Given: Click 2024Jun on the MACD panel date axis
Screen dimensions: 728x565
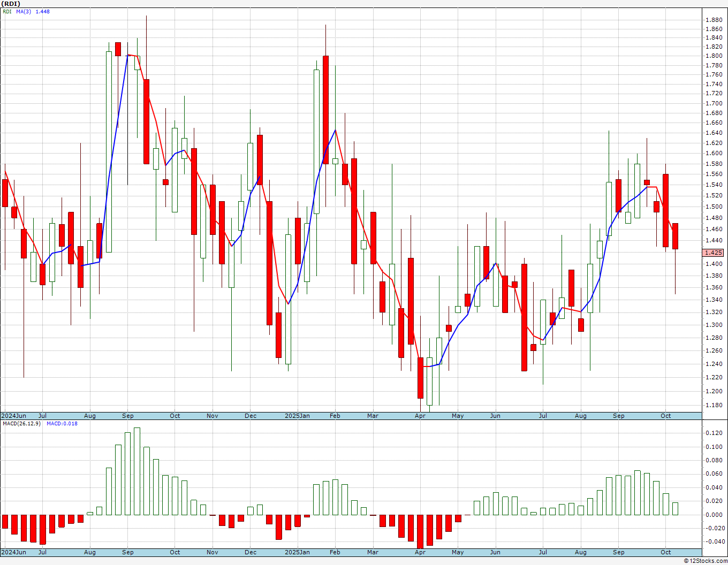Looking at the screenshot, I should [13, 552].
